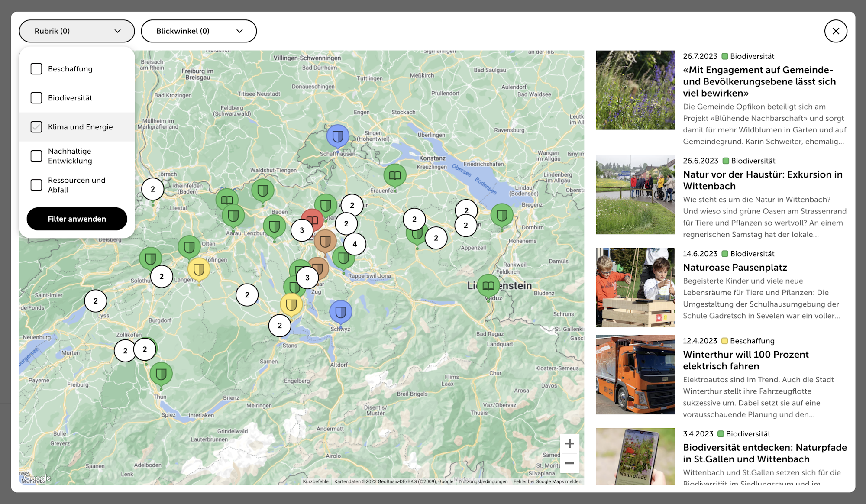Enable the Biodiversität filter checkbox
Image resolution: width=866 pixels, height=504 pixels.
coord(36,98)
